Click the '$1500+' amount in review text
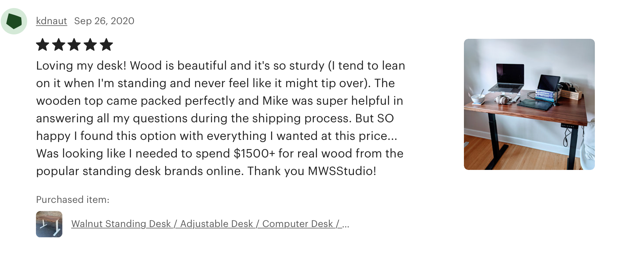The width and height of the screenshot is (644, 260). [254, 153]
